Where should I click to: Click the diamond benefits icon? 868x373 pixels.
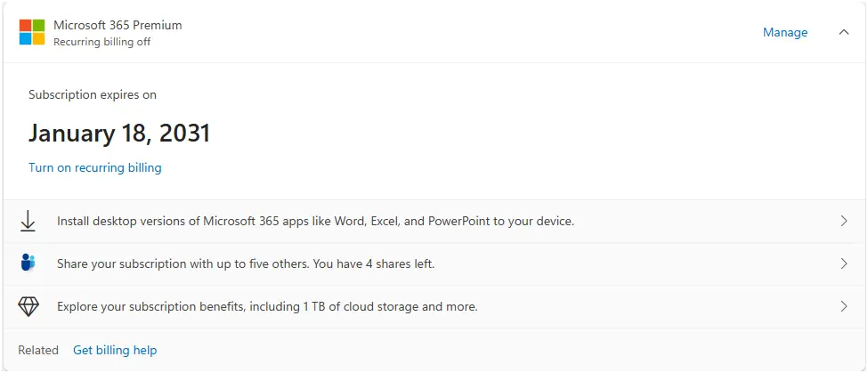click(x=28, y=306)
